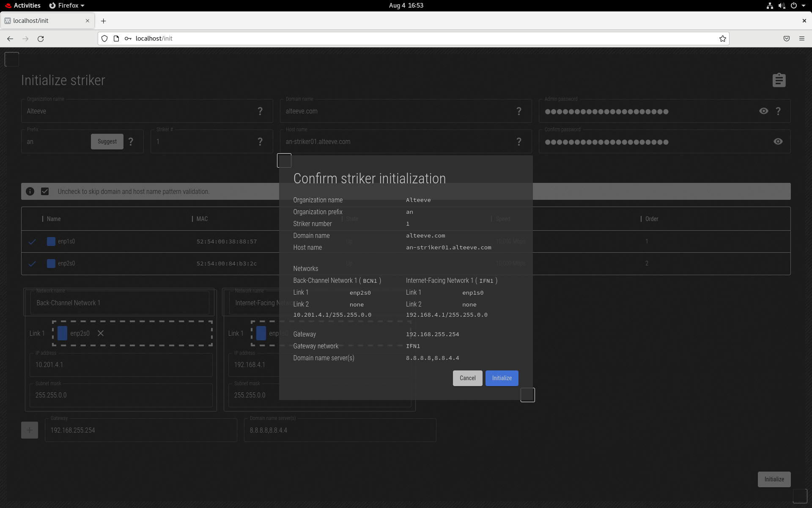Click the info icon in validation bar

pos(30,191)
